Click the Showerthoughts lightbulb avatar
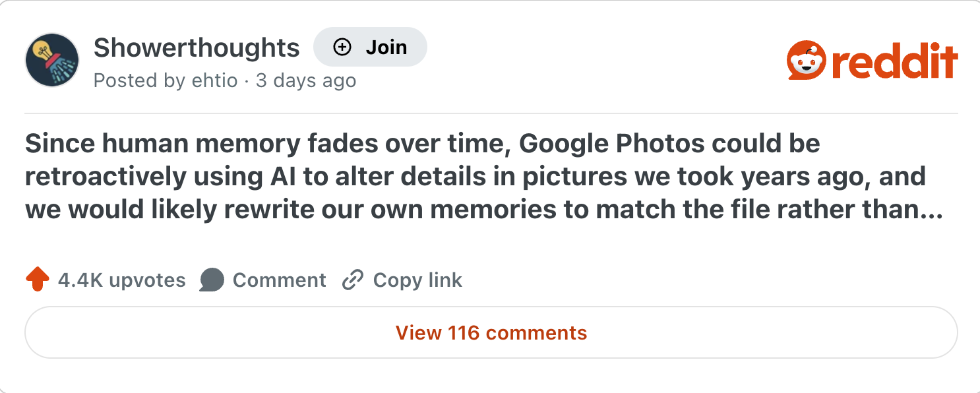The image size is (980, 393). coord(52,61)
